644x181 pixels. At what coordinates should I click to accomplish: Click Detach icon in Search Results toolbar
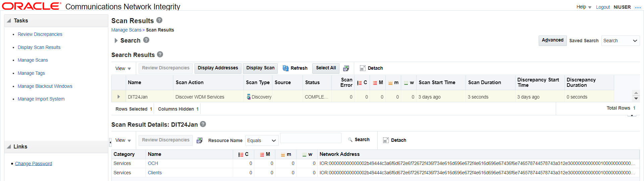coord(363,68)
